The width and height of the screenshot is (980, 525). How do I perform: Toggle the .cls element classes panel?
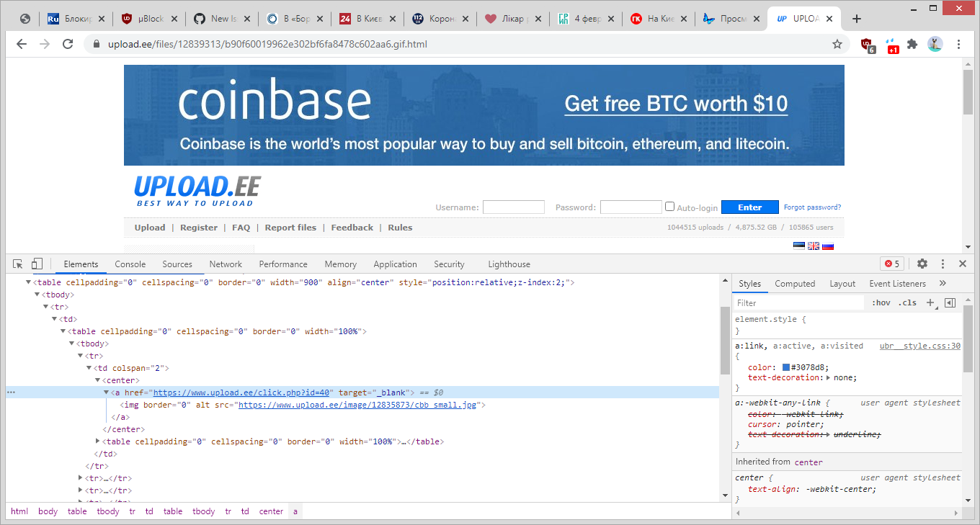click(908, 303)
